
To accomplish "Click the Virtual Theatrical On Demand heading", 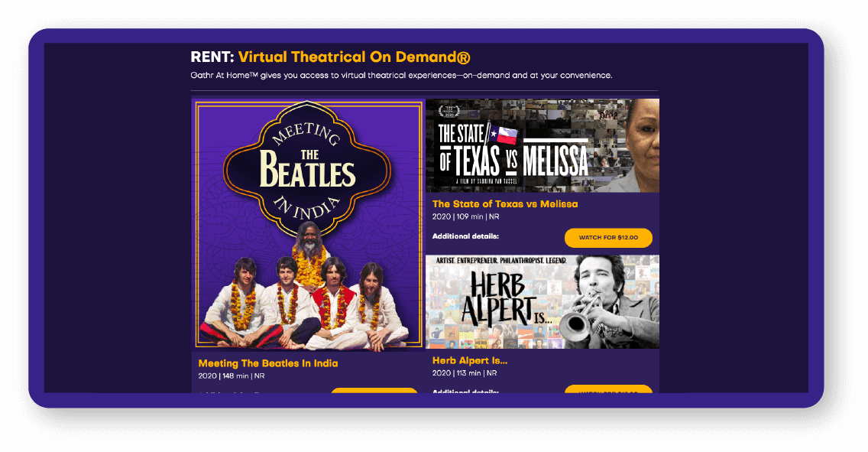I will (x=355, y=57).
